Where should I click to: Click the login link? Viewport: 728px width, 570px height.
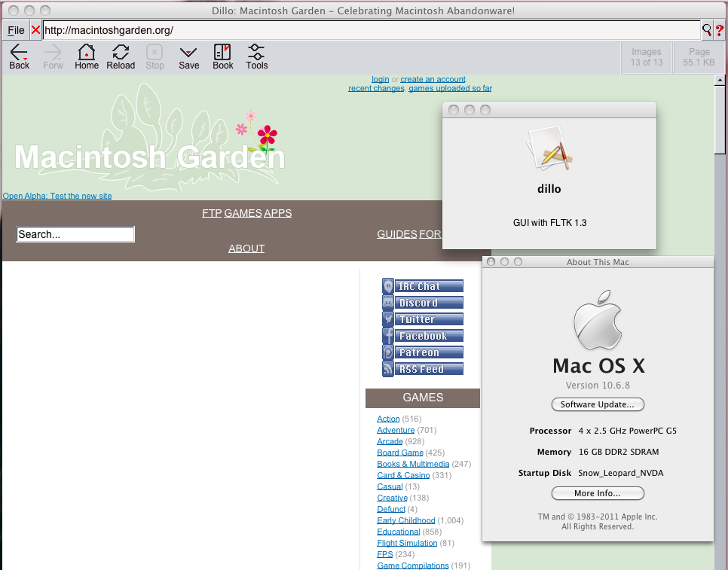coord(381,79)
